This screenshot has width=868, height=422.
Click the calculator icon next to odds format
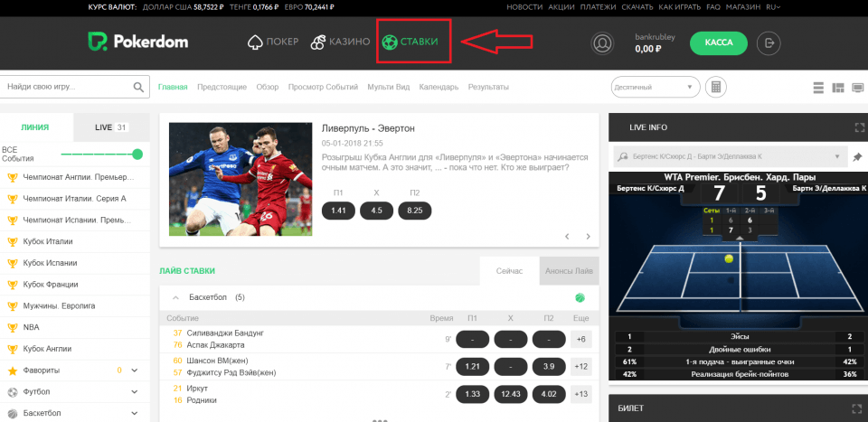tap(716, 87)
